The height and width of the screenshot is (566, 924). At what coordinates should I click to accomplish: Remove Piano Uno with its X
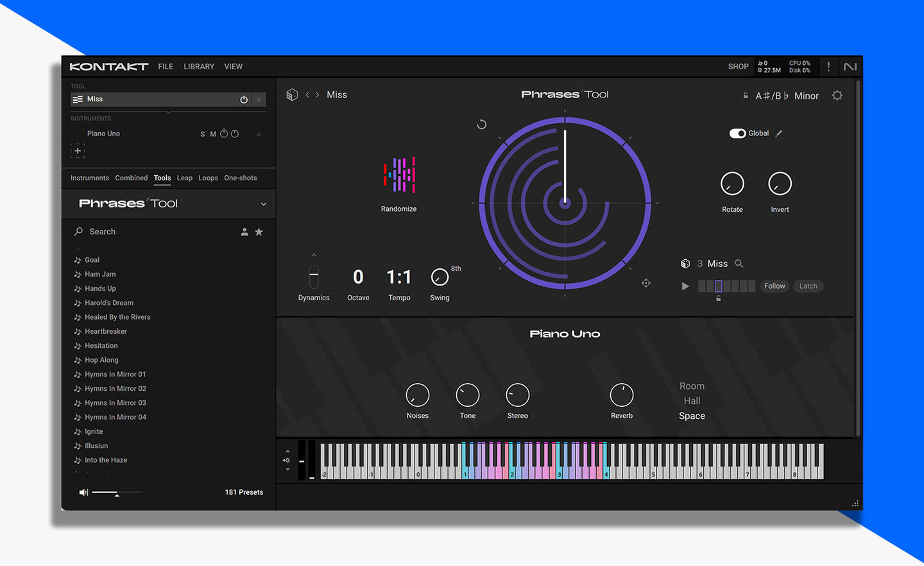[x=259, y=134]
